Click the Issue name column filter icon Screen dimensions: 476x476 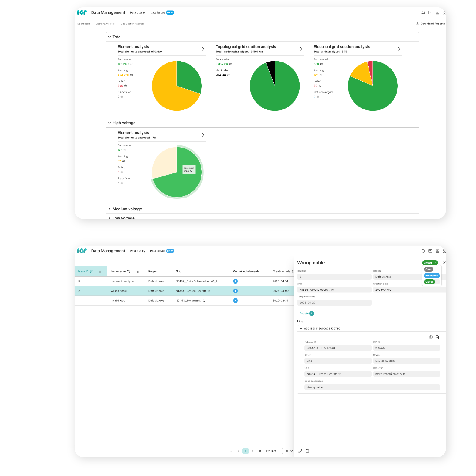point(138,271)
